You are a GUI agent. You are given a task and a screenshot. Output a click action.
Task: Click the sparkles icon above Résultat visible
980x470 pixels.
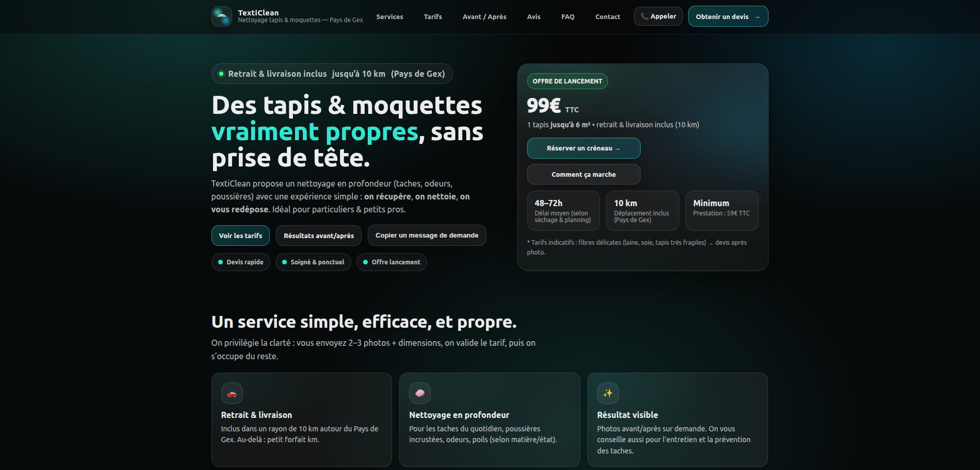click(608, 393)
